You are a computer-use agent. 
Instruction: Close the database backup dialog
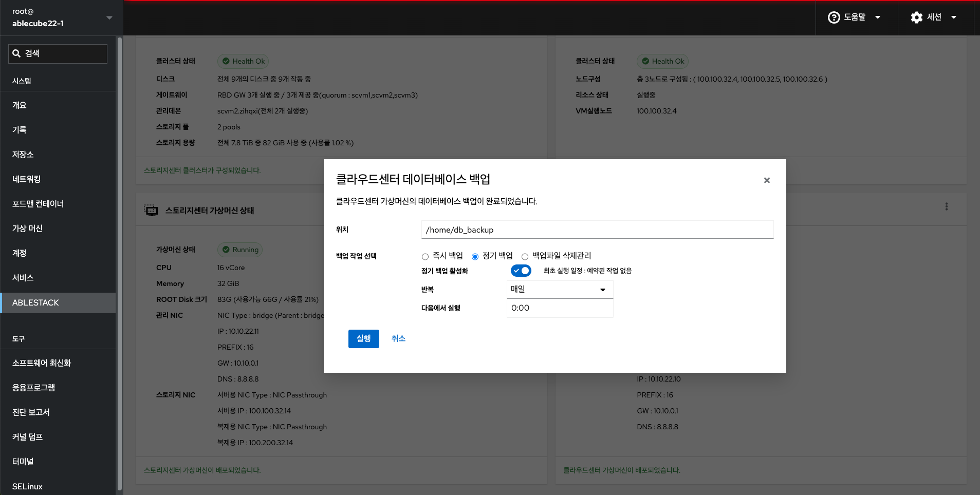766,180
